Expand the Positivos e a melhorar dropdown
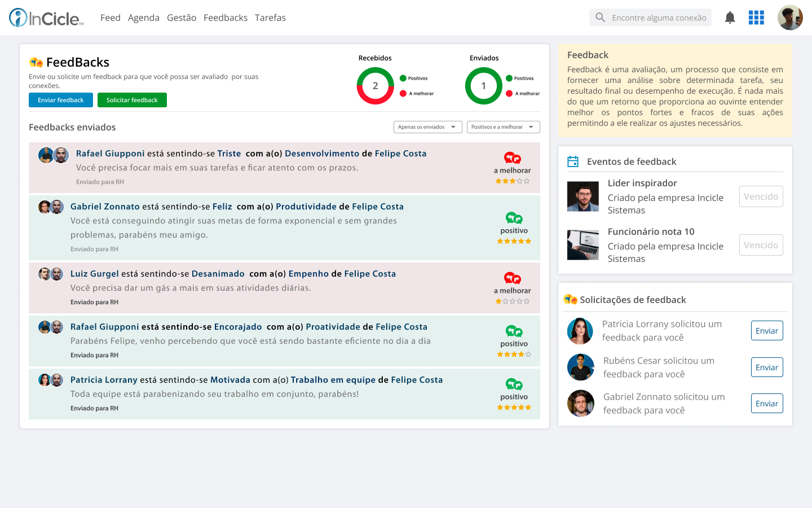 [x=504, y=127]
